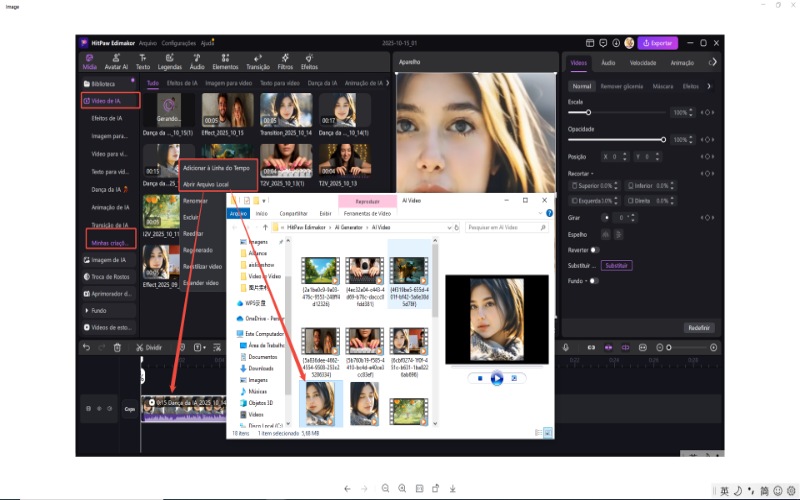Toggle the Reverter switch

[x=594, y=250]
